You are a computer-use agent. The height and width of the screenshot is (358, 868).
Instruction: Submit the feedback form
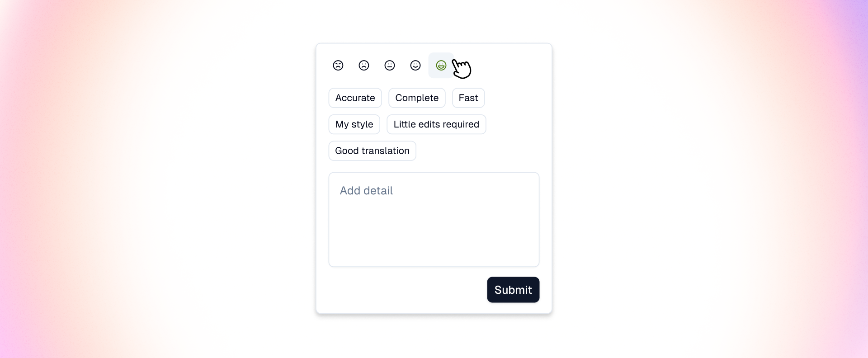(x=513, y=290)
